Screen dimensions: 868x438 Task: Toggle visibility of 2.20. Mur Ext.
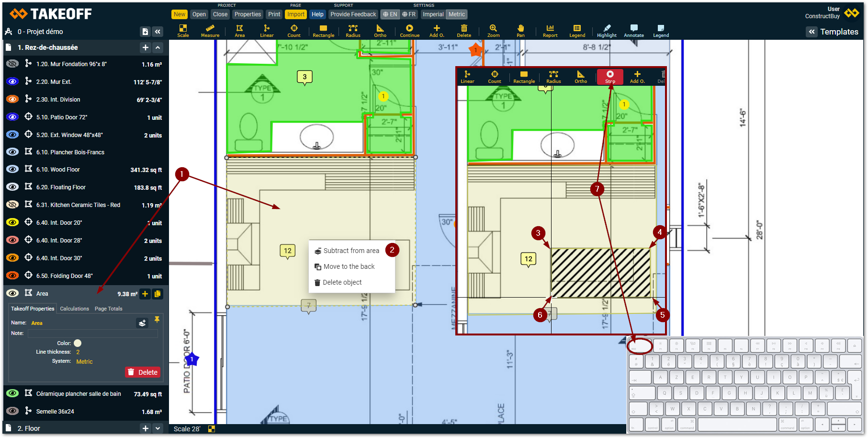coord(12,81)
